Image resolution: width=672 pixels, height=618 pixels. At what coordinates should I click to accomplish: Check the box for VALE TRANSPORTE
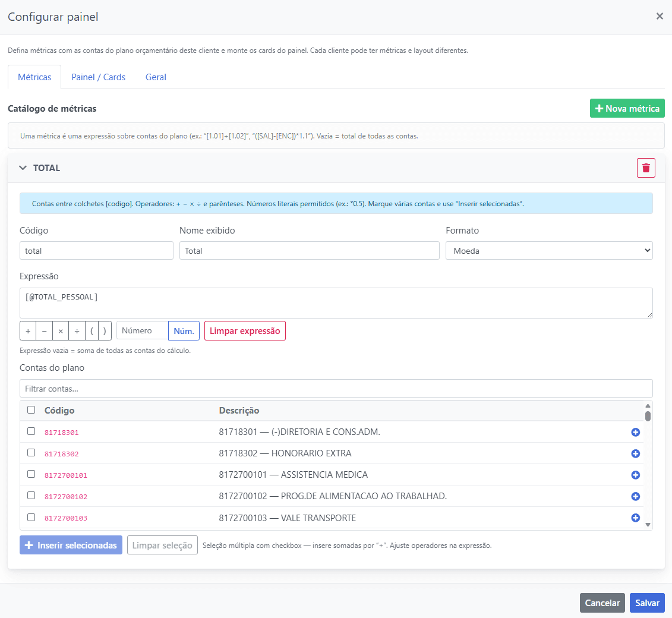[x=31, y=518]
